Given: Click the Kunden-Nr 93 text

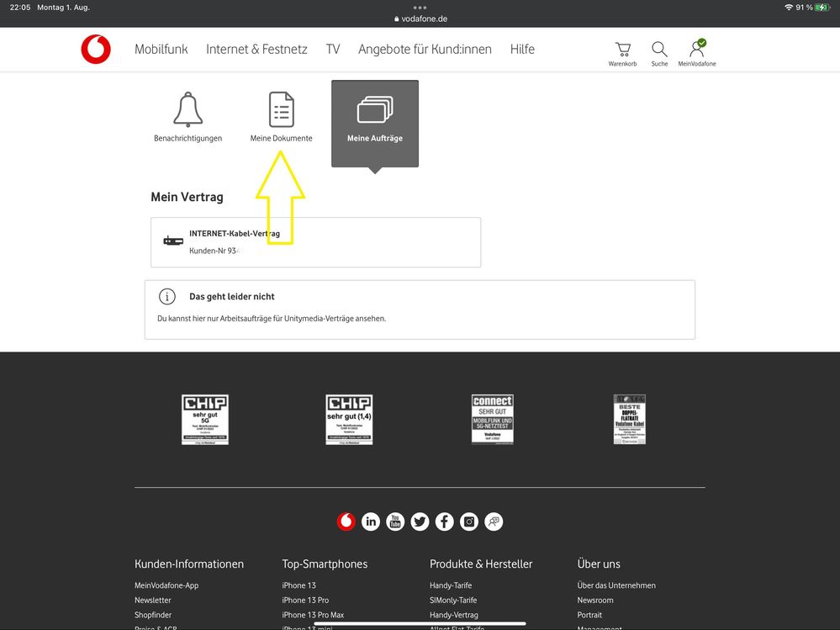Looking at the screenshot, I should pos(214,251).
